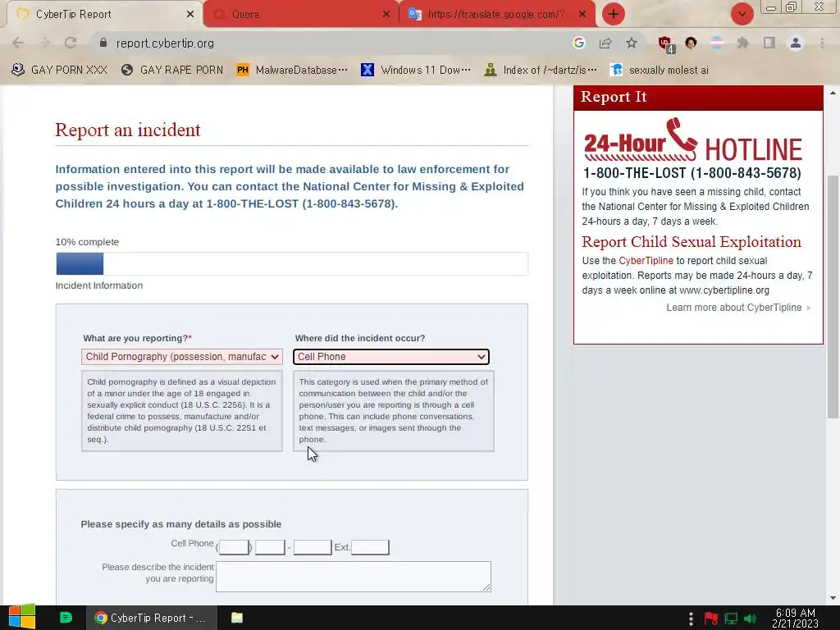
Task: Click the network tray icon
Action: pyautogui.click(x=731, y=619)
